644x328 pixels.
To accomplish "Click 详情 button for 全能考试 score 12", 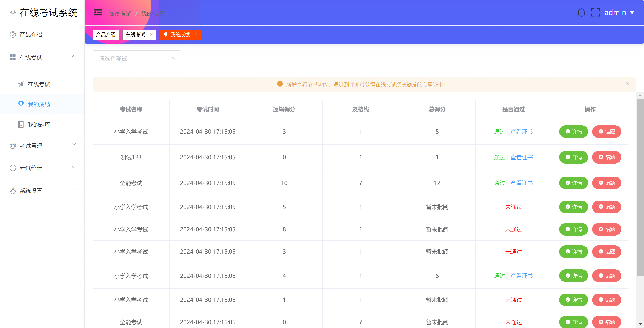I will [573, 183].
